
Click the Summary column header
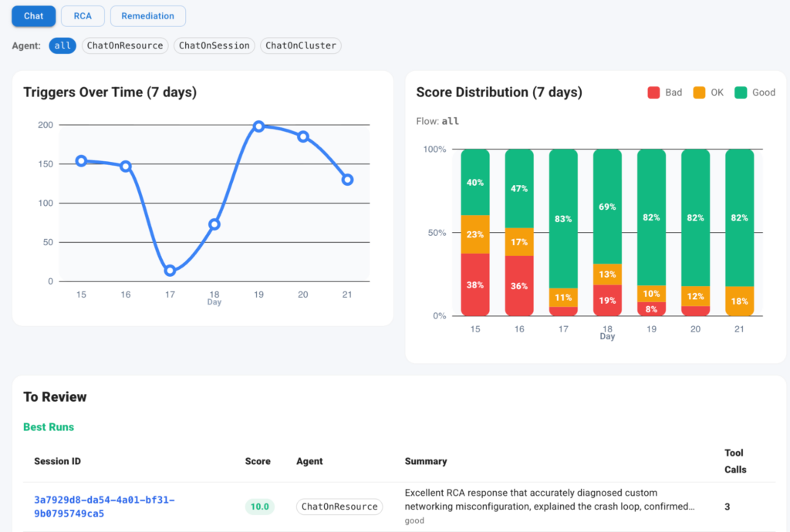click(426, 462)
